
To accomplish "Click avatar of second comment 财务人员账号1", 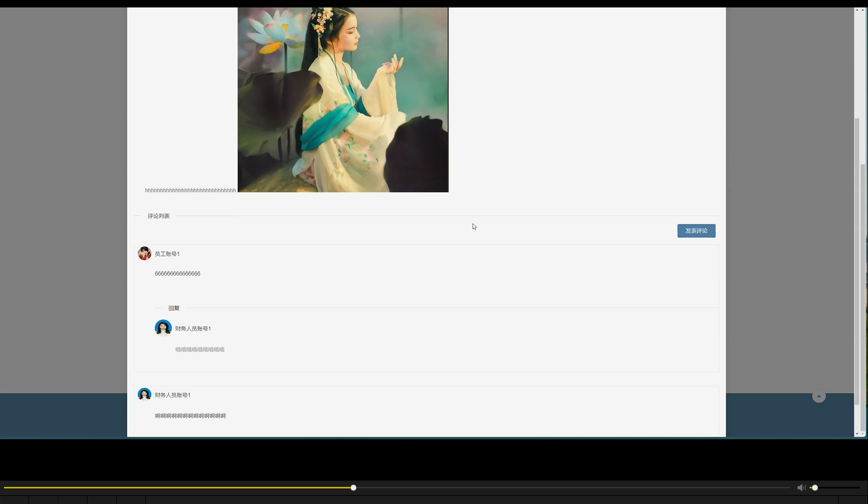I will pyautogui.click(x=144, y=395).
